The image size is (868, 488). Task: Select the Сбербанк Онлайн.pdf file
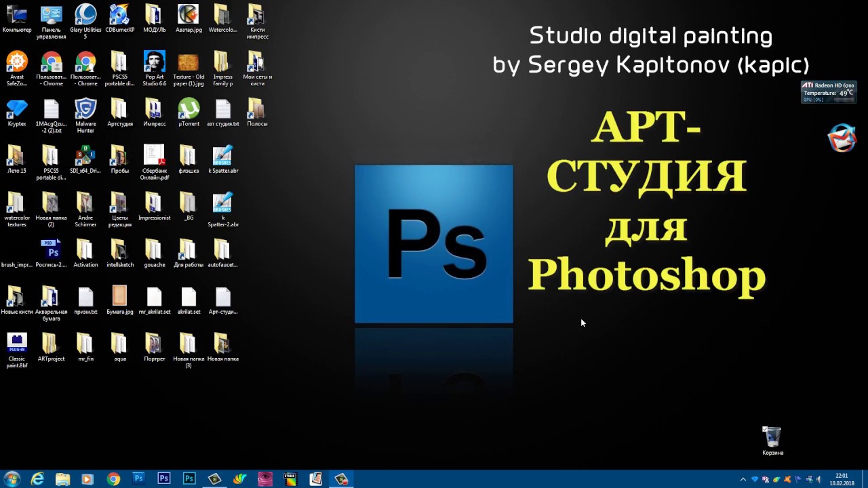[x=154, y=163]
